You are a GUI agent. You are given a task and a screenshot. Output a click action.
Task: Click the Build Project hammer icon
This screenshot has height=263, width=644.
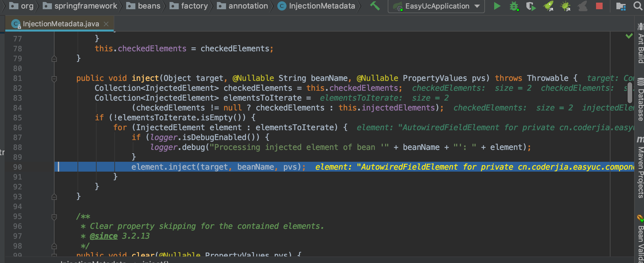click(375, 6)
